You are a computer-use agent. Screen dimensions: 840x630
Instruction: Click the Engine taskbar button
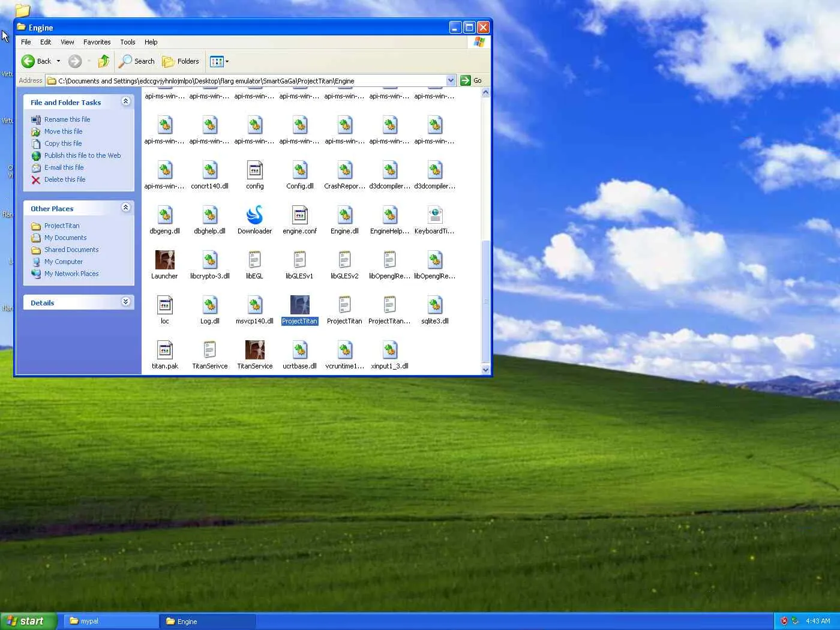tap(208, 621)
